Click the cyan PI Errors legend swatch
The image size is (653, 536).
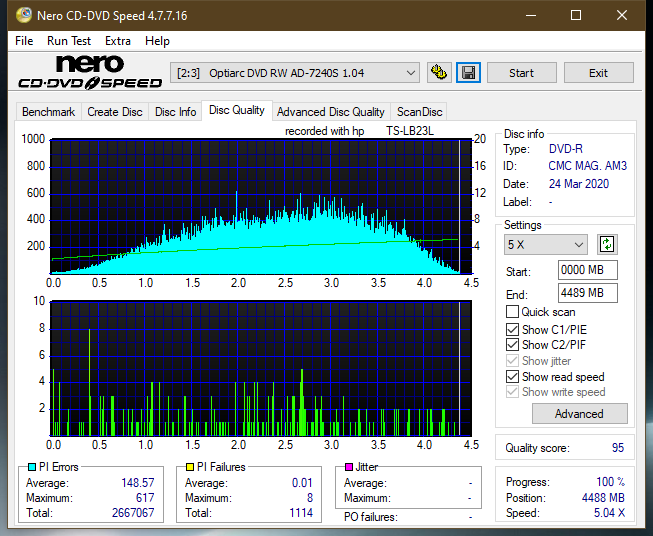31,467
